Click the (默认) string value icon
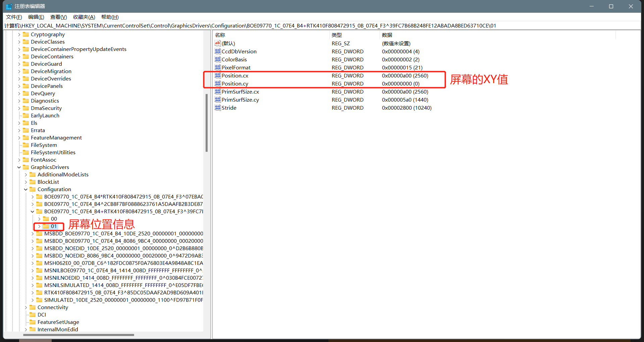This screenshot has width=644, height=342. click(218, 43)
